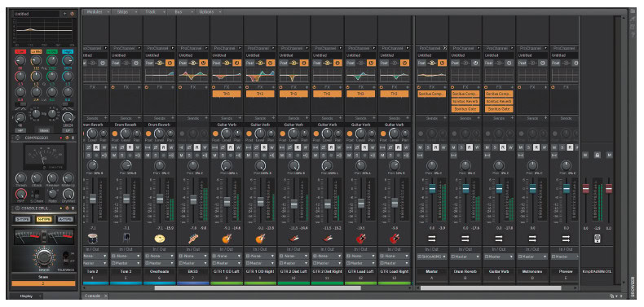This screenshot has width=644, height=307.
Task: Enable the EQ power button on the Metronome bus
Action: (542, 63)
